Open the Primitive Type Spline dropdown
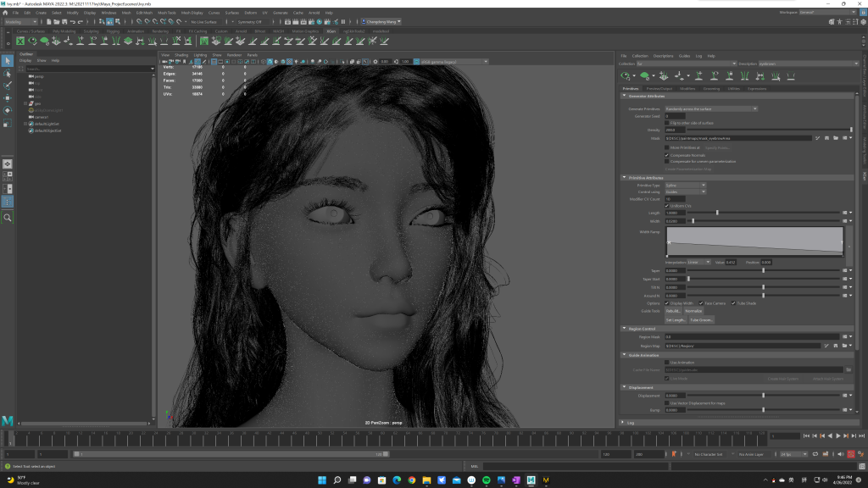Screen dimensions: 868x488 coord(685,185)
